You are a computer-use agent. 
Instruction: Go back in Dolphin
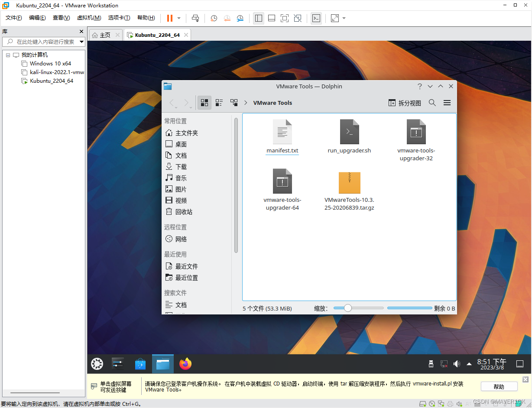coord(172,103)
